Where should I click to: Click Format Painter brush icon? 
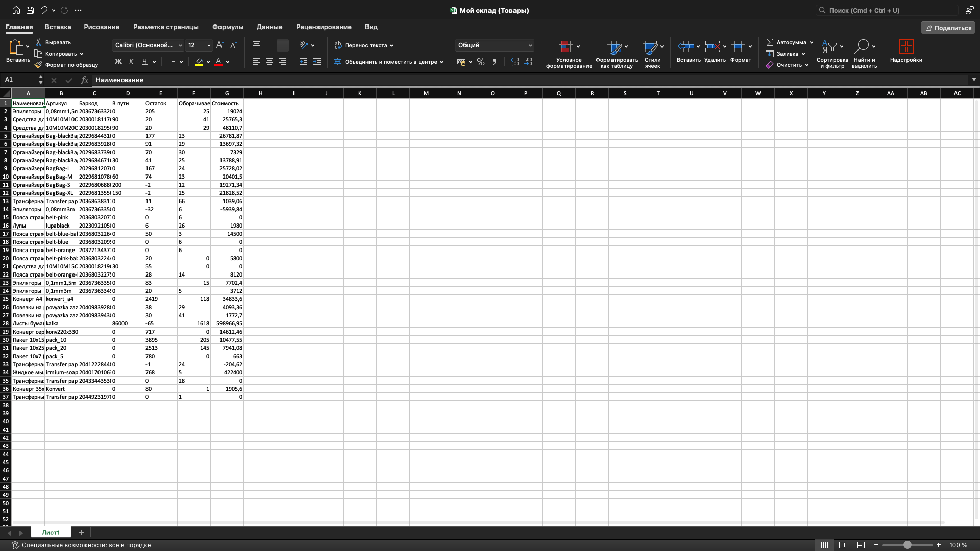click(38, 65)
